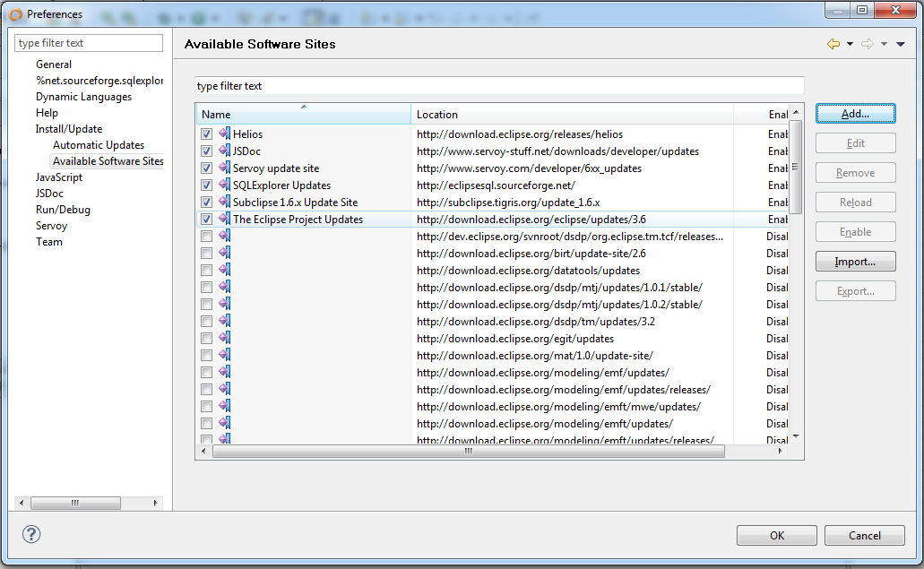Open the back history dropdown arrow
The image size is (924, 569).
[x=850, y=44]
